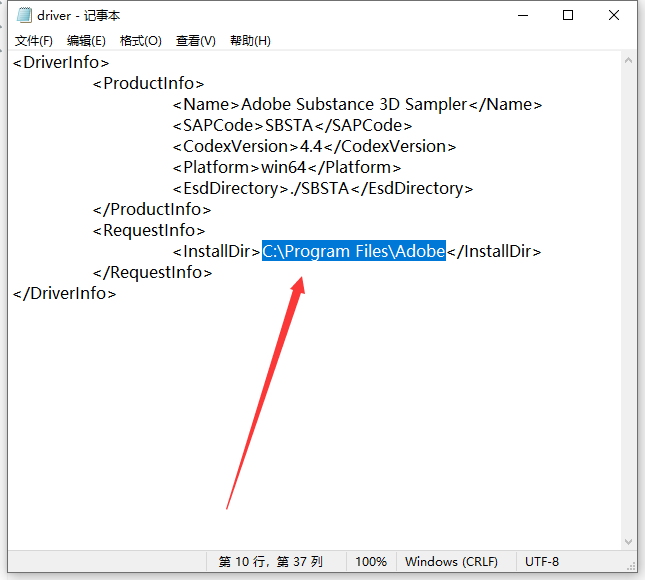
Task: Place cursor in Adobe Substance 3D Sampler name
Action: point(355,105)
